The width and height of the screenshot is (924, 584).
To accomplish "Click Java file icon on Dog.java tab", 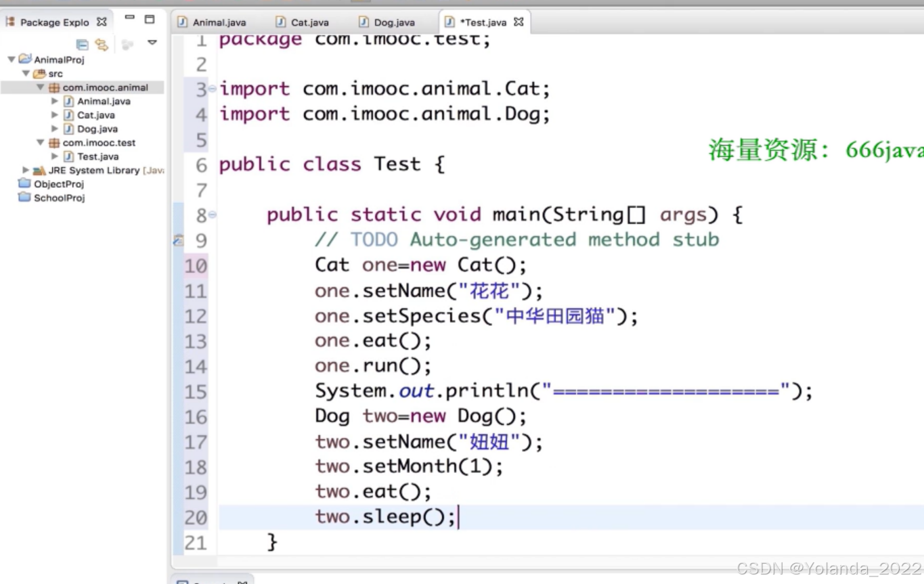I will [364, 22].
